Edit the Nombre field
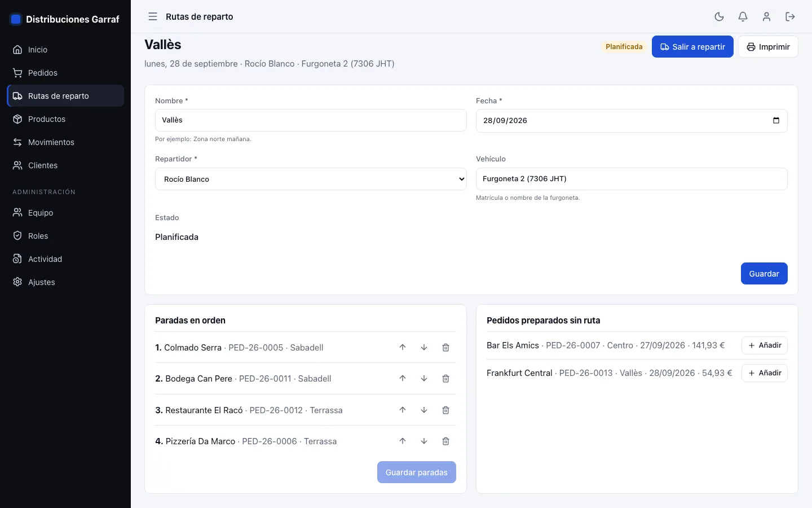Screen dimensions: 812x508 click(x=311, y=120)
